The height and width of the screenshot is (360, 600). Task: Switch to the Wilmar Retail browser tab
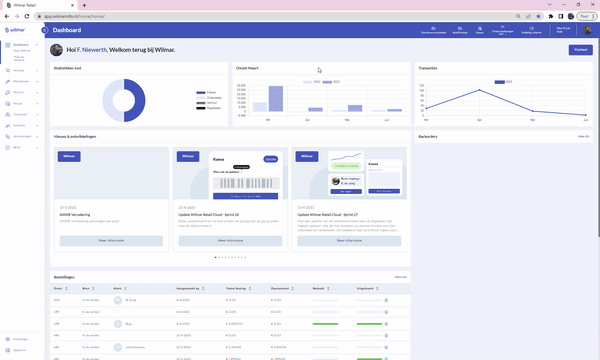[x=40, y=5]
